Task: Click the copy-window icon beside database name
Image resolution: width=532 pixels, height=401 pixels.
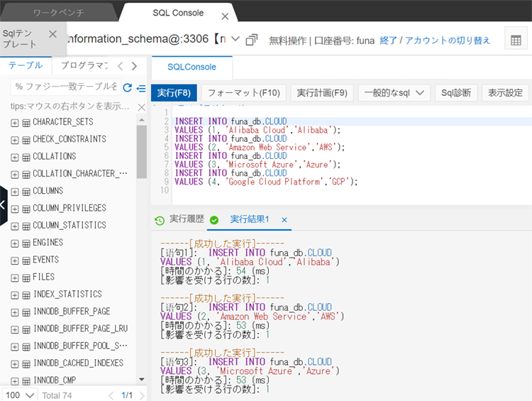Action: click(x=251, y=40)
